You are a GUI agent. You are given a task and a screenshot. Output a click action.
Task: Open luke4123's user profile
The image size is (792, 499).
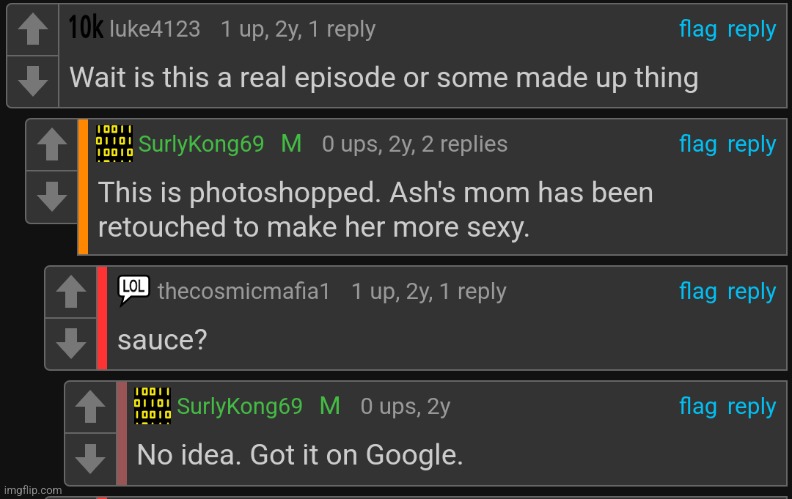tap(155, 29)
